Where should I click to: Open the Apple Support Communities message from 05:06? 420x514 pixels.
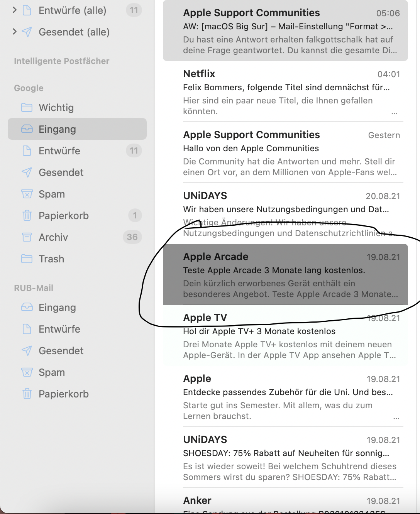[x=285, y=30]
